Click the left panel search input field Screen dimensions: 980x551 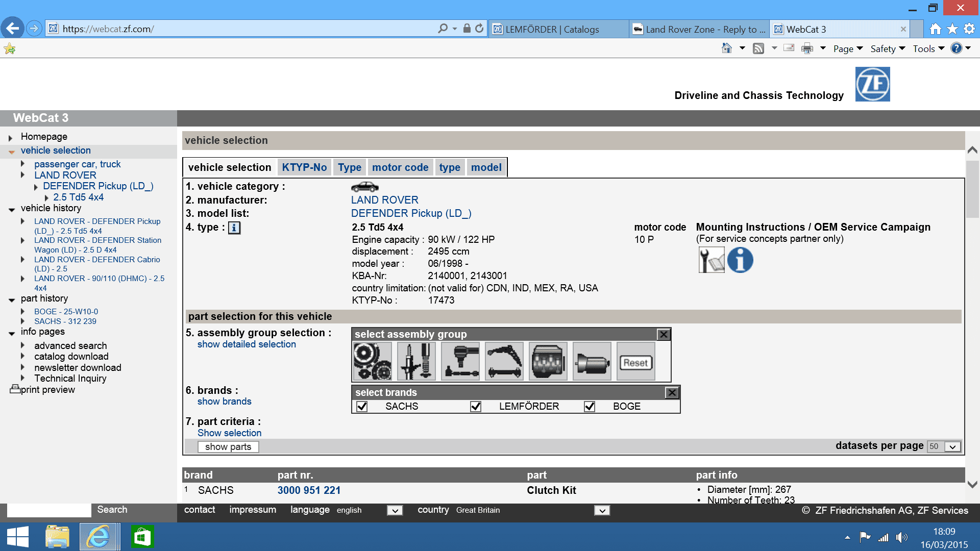[x=49, y=510]
